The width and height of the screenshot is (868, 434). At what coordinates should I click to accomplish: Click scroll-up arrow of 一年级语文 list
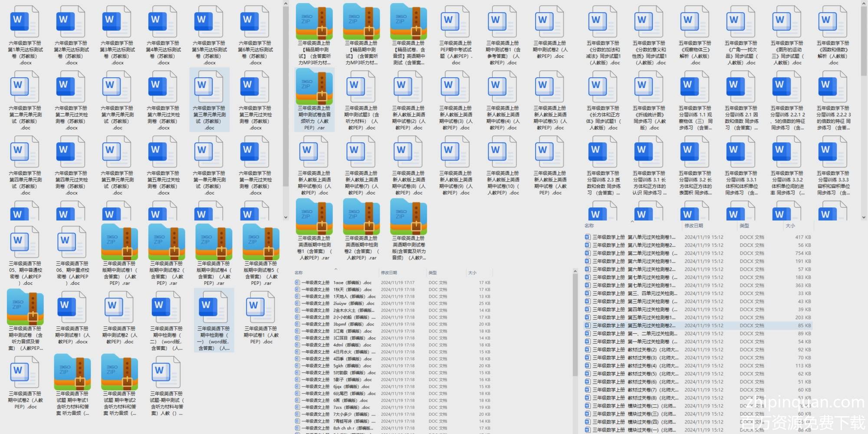575,272
